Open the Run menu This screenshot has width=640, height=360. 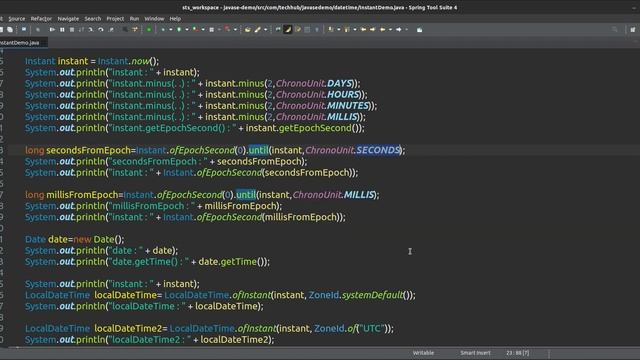tap(134, 19)
